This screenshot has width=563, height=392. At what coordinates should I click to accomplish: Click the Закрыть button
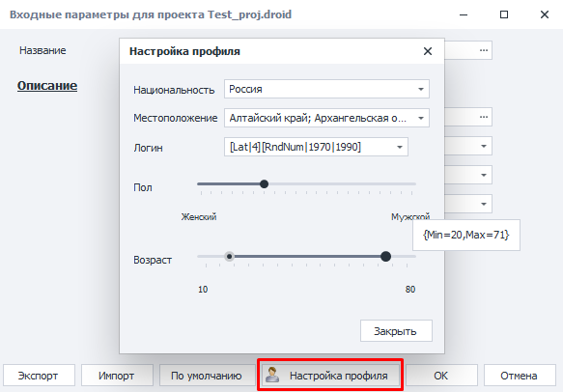coord(396,331)
